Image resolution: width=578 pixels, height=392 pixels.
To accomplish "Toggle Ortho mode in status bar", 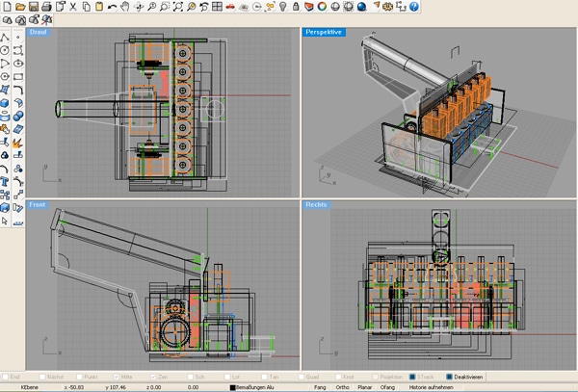I will [x=340, y=387].
